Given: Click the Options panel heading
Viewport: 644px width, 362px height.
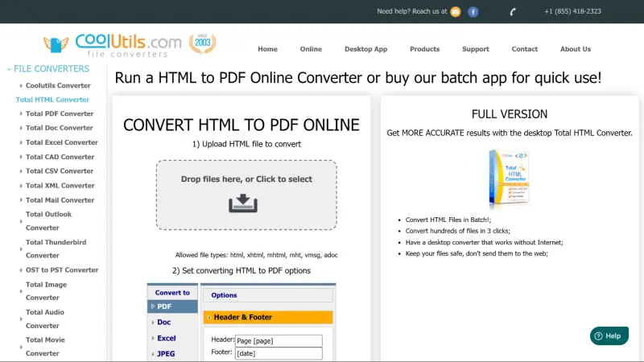Looking at the screenshot, I should [x=268, y=295].
